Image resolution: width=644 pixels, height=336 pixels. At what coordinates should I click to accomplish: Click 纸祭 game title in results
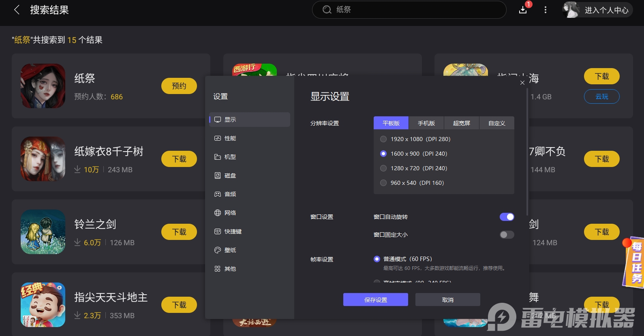(x=85, y=79)
